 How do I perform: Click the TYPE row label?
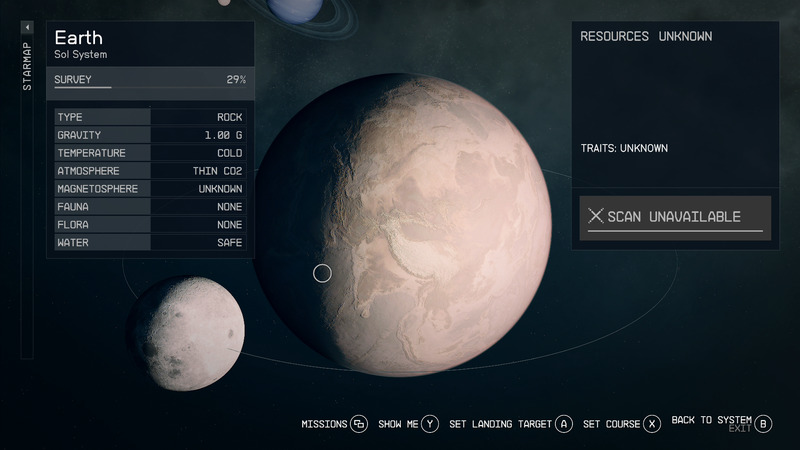tap(70, 117)
